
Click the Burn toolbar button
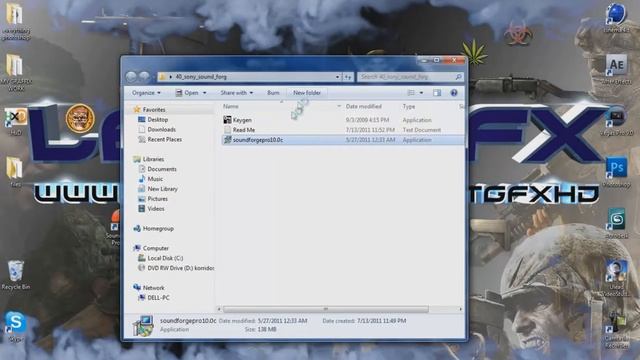(x=273, y=93)
